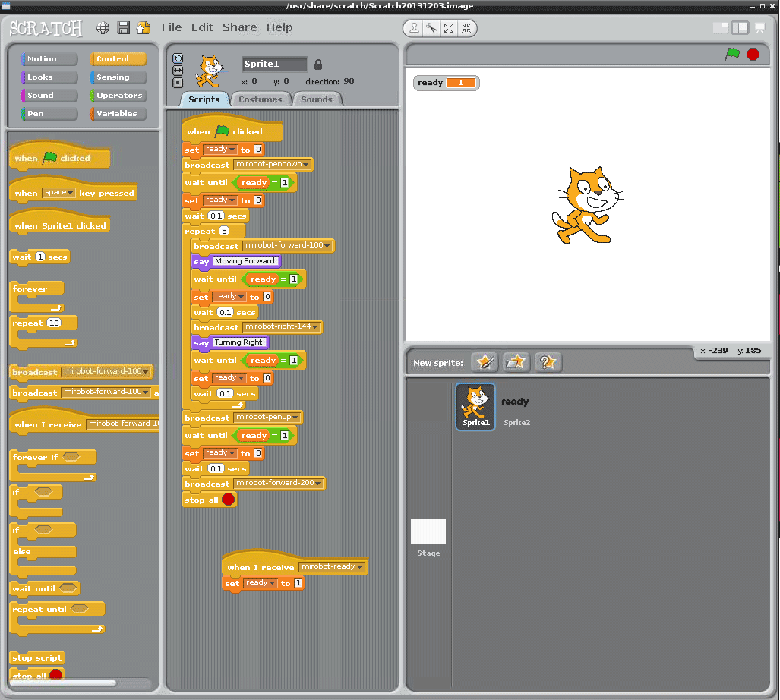780x700 pixels.
Task: Click the forever if palette block
Action: (x=53, y=465)
